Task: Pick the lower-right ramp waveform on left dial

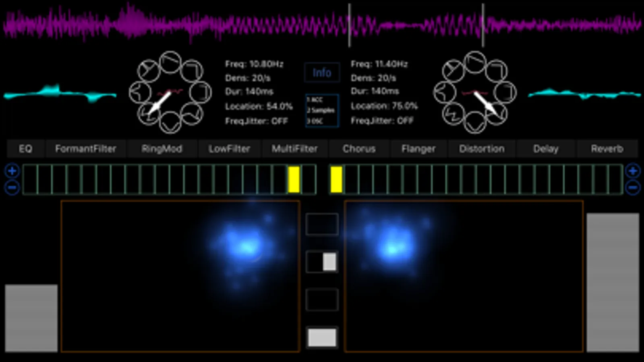Action: (x=192, y=113)
